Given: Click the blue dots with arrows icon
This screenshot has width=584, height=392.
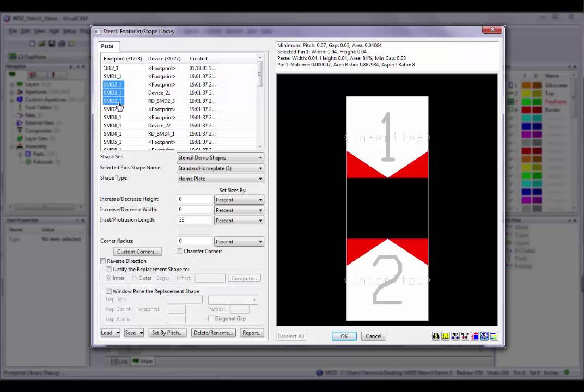Looking at the screenshot, I should (x=455, y=336).
